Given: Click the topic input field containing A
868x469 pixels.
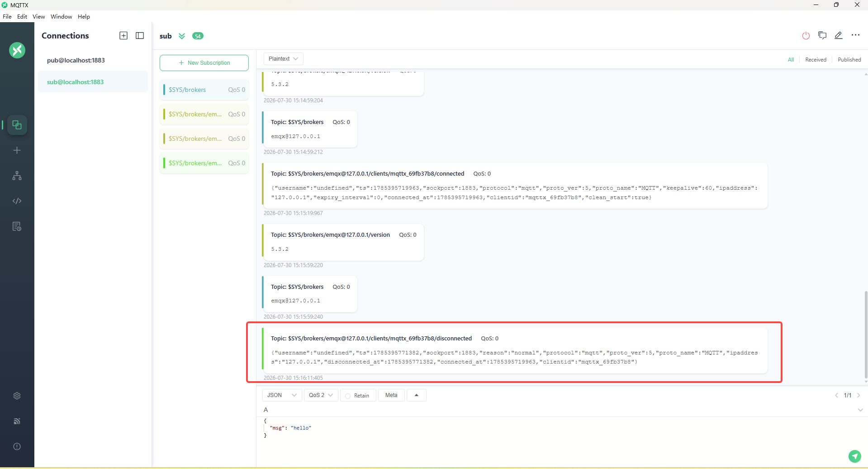Looking at the screenshot, I should (559, 410).
